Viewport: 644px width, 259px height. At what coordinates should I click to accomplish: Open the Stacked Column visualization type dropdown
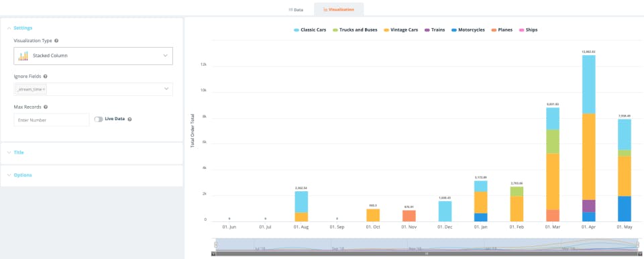pos(93,56)
